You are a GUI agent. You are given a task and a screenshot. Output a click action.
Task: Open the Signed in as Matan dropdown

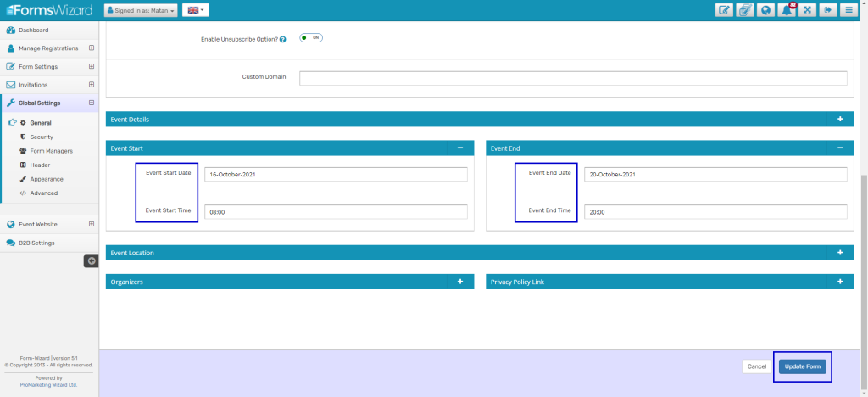(x=141, y=10)
